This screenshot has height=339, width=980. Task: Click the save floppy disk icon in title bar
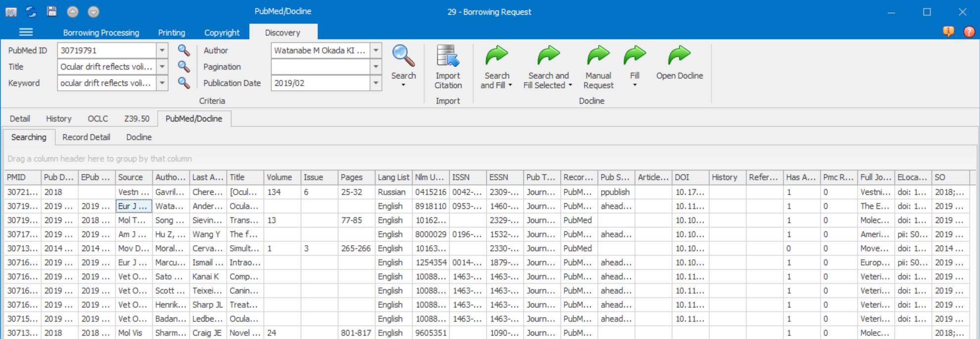coord(51,11)
